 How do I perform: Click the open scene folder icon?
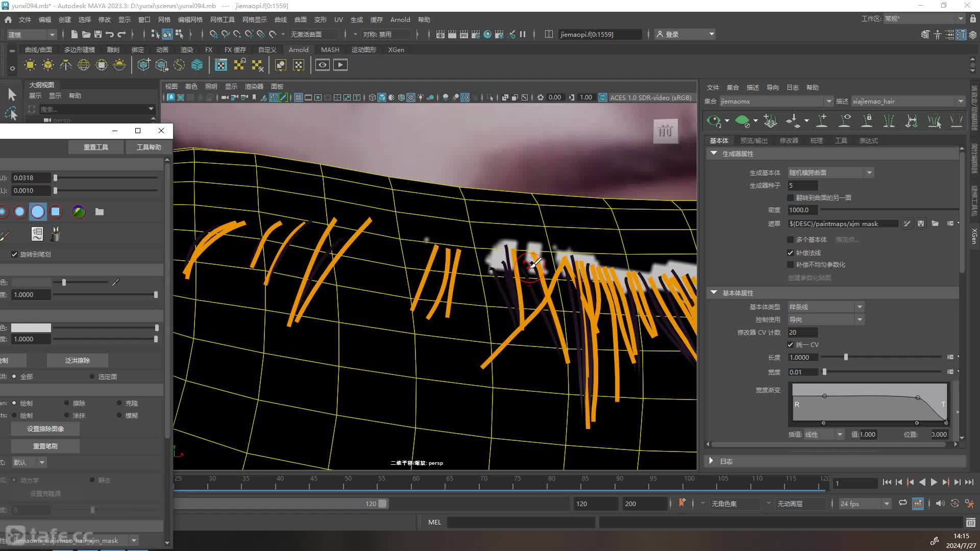(86, 34)
